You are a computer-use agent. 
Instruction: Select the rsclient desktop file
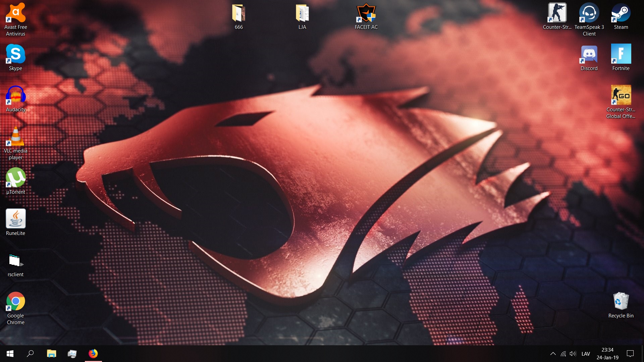pyautogui.click(x=16, y=265)
